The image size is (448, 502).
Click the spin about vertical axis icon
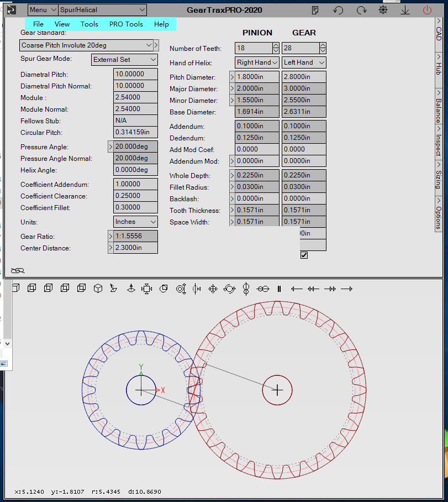[246, 289]
